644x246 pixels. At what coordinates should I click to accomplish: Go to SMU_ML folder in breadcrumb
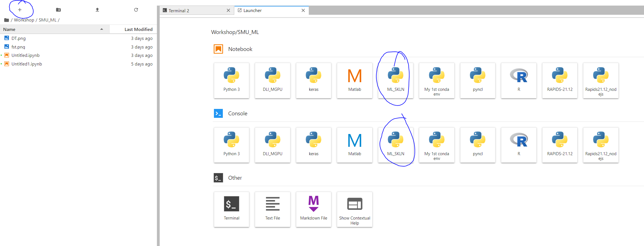tap(48, 20)
